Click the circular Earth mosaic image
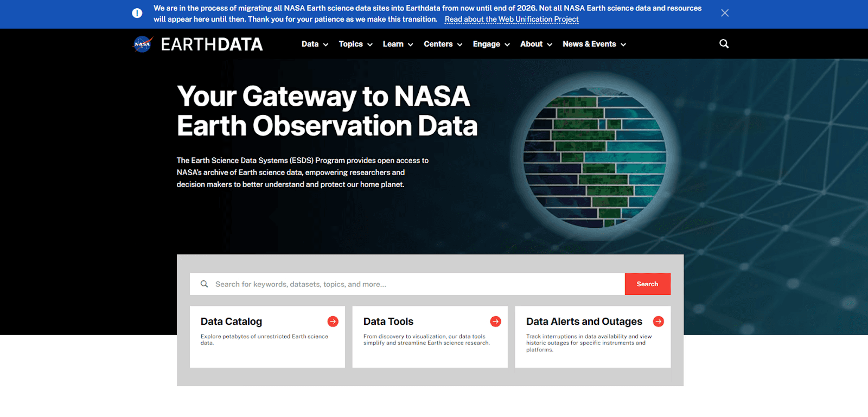 tap(595, 157)
